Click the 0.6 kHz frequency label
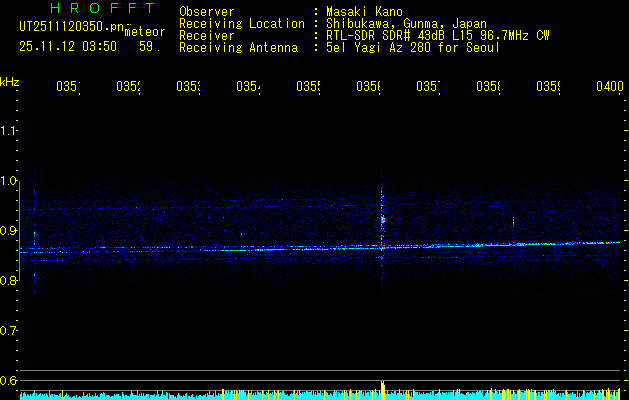Screen dimensions: 629x400 [8, 380]
